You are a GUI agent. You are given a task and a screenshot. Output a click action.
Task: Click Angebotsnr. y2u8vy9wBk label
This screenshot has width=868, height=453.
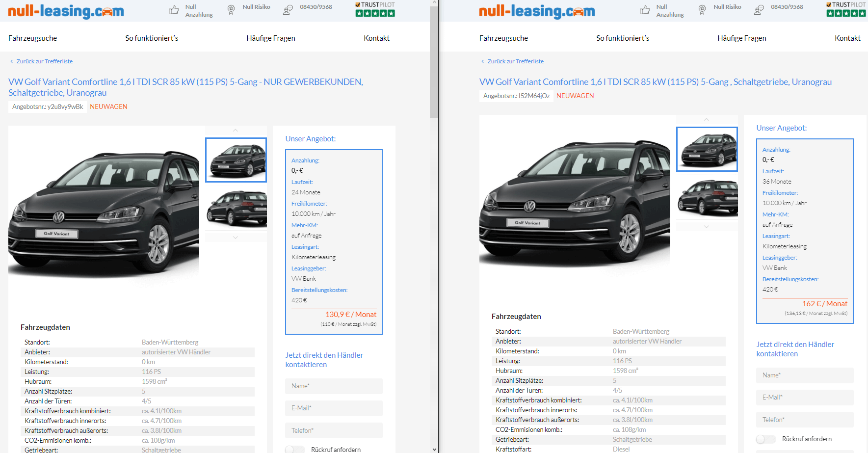click(48, 107)
